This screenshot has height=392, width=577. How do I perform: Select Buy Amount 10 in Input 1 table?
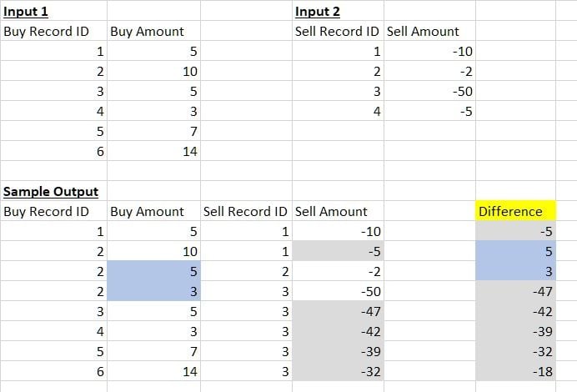click(153, 71)
